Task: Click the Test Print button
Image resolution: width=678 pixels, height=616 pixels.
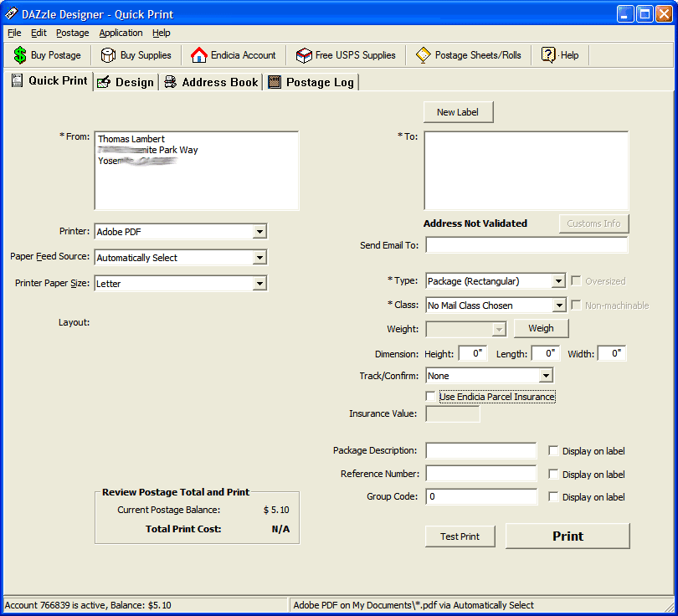Action: click(x=460, y=536)
